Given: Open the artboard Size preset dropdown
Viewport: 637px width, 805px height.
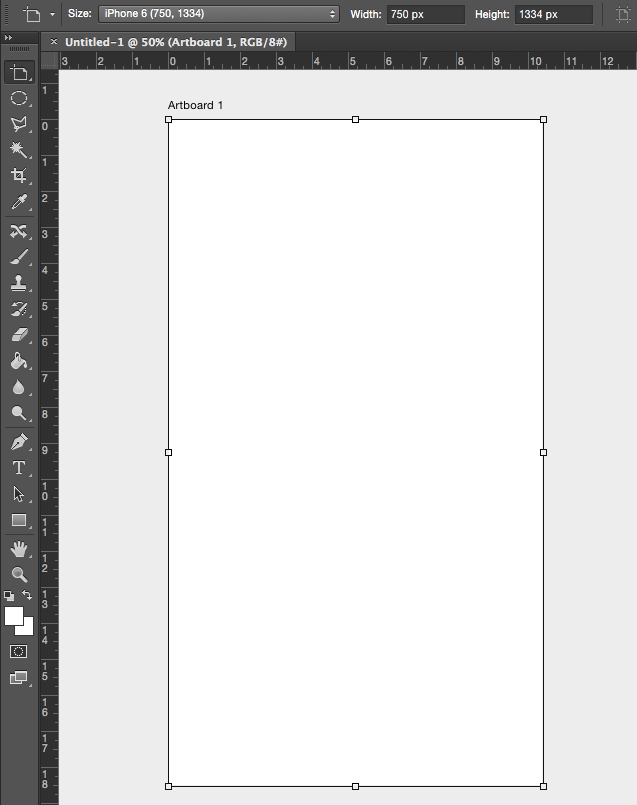Looking at the screenshot, I should (x=219, y=14).
